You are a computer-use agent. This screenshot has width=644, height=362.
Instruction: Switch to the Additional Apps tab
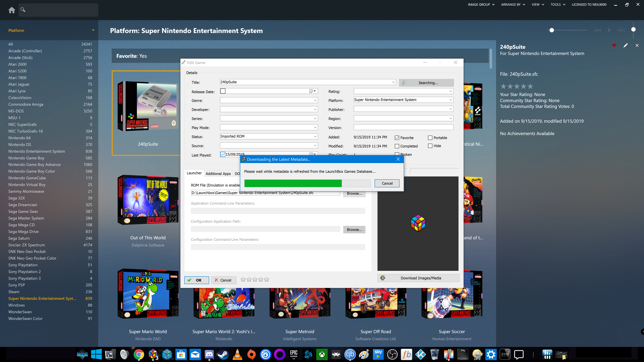[218, 174]
